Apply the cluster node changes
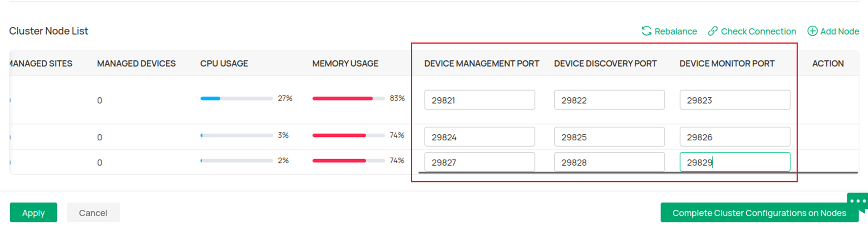Image resolution: width=868 pixels, height=229 pixels. 33,212
